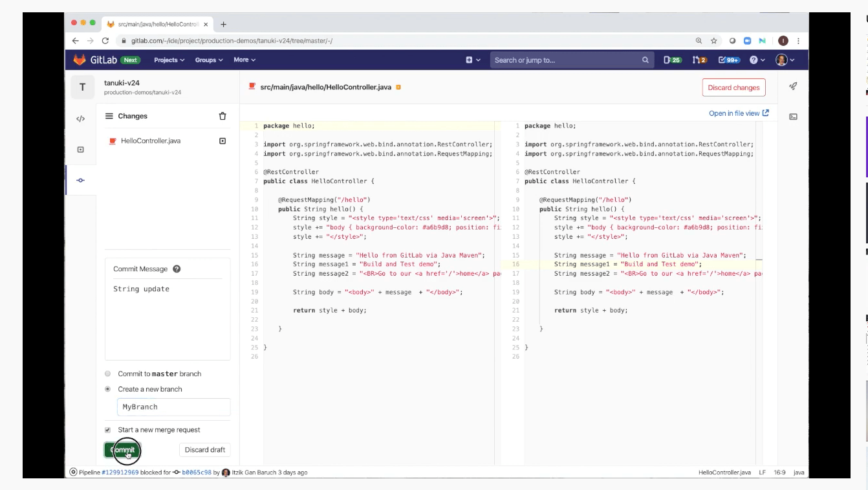Discard all changes with trash icon
Screen dimensions: 868x490
(x=222, y=117)
